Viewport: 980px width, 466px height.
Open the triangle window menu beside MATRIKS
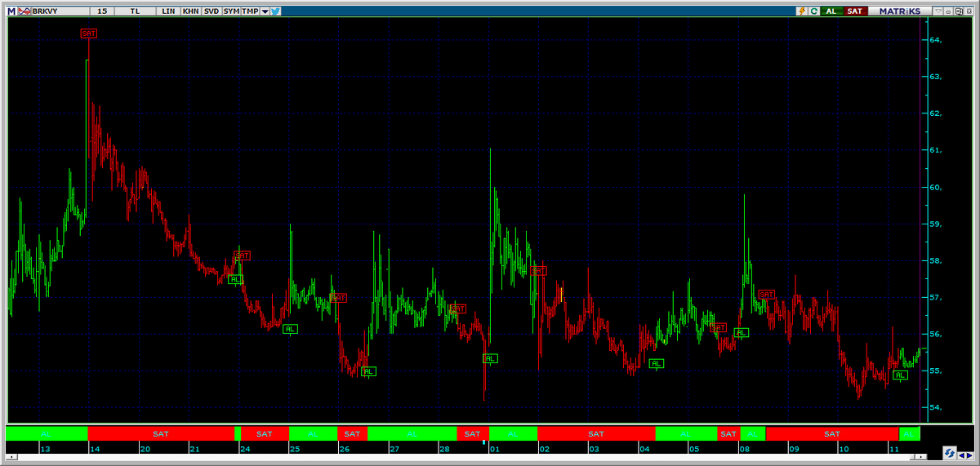click(x=938, y=11)
